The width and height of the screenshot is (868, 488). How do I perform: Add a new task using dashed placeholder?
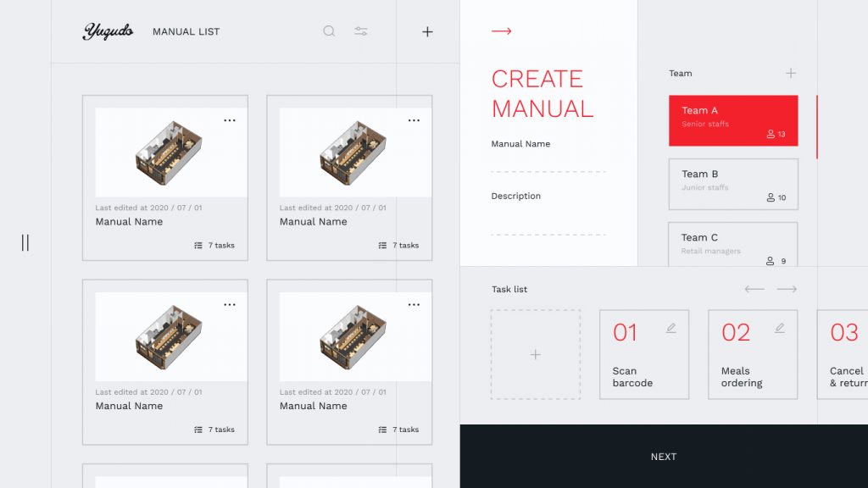coord(536,354)
